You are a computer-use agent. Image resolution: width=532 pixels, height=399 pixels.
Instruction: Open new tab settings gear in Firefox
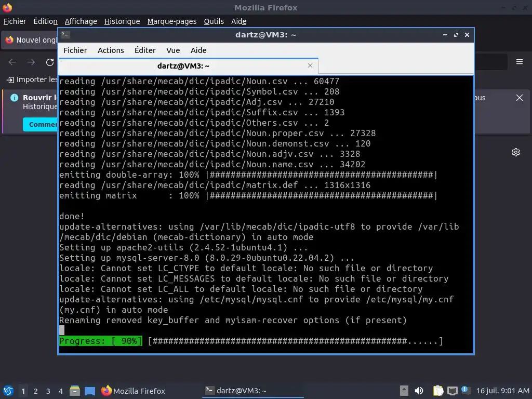pyautogui.click(x=516, y=152)
